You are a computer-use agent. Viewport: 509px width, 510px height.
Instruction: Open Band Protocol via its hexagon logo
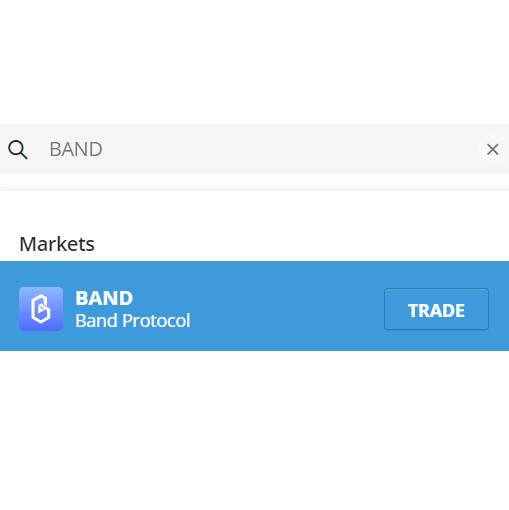tap(41, 309)
